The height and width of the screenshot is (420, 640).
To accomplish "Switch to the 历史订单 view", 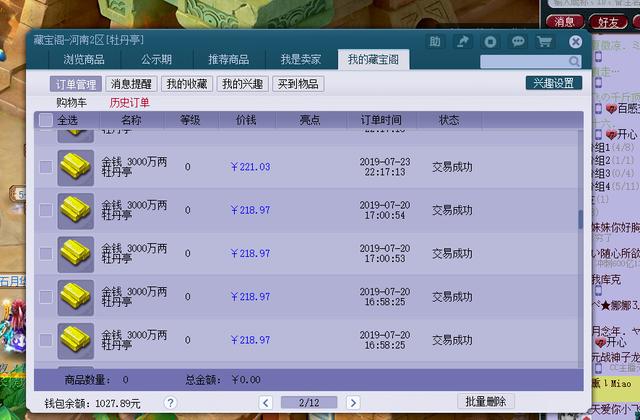I will (x=129, y=103).
